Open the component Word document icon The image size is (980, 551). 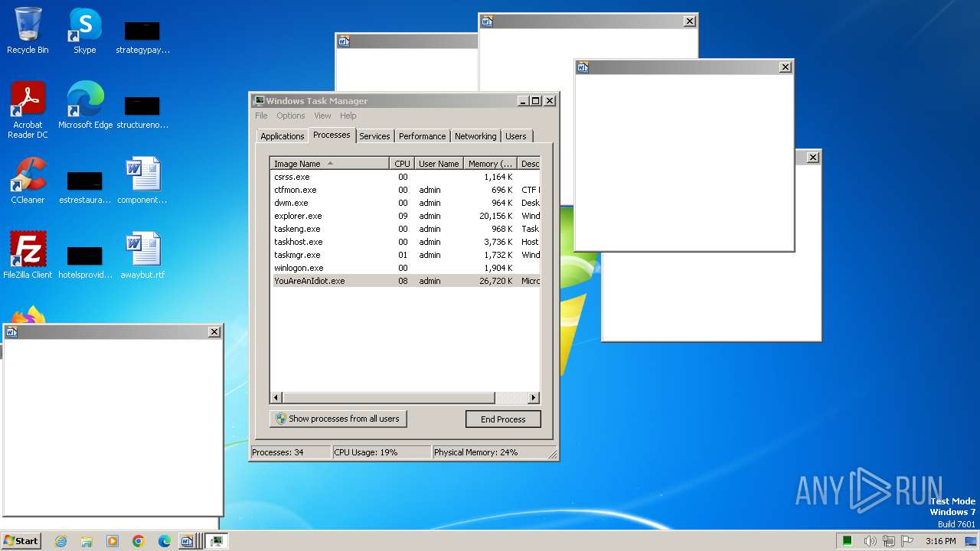142,181
